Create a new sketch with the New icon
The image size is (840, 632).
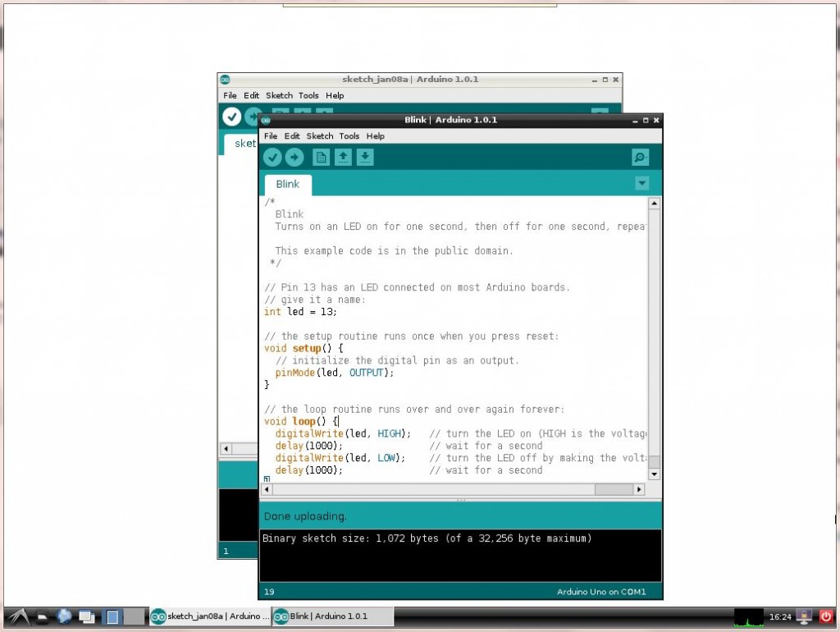click(x=321, y=157)
